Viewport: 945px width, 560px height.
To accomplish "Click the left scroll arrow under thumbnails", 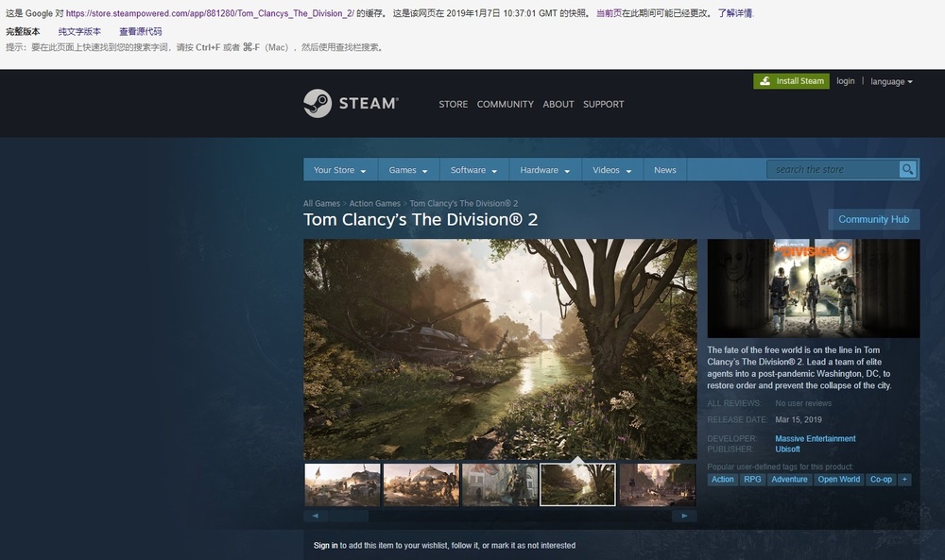I will [x=314, y=516].
